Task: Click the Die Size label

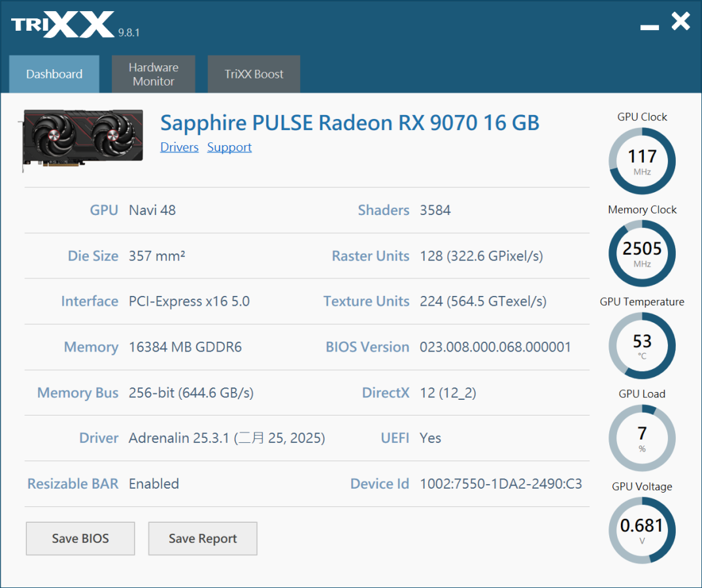Action: 93,256
